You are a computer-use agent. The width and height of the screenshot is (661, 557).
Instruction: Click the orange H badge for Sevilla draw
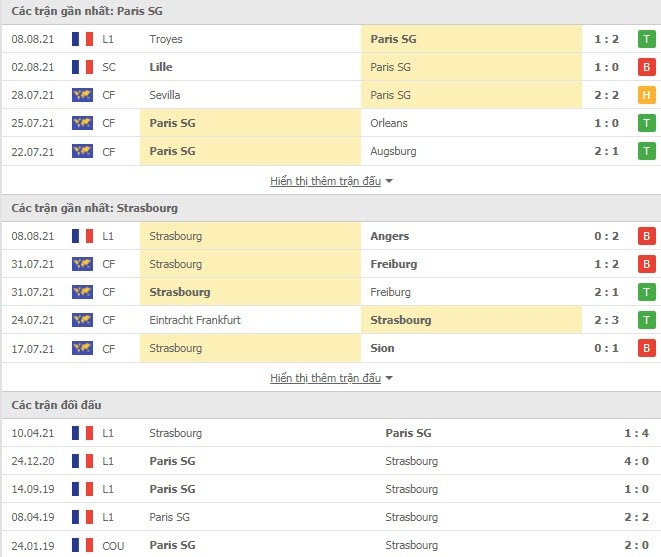(x=647, y=95)
